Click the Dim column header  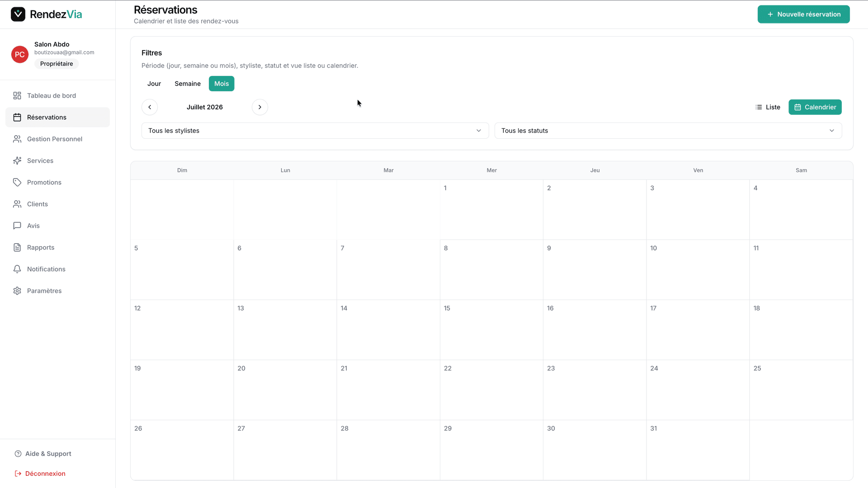182,170
